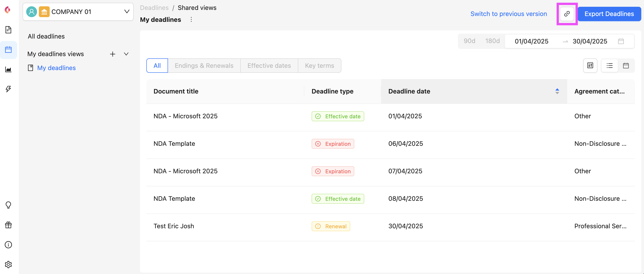644x274 pixels.
Task: Open the lightbulb ideas icon
Action: [8, 205]
